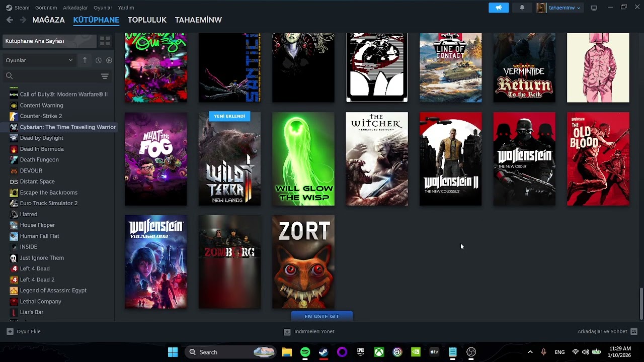Open The Witcher Enhanced Edition cover
Viewport: 644px width, 362px height.
coord(377,159)
